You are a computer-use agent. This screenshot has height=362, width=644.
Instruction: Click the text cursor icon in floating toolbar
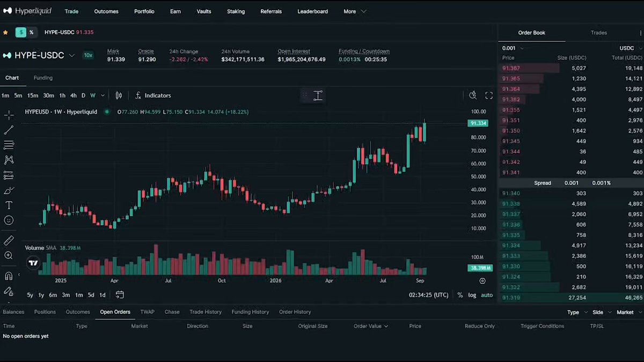318,96
